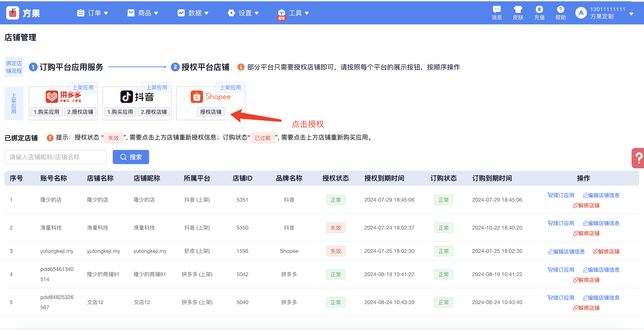Click the 方果 apple logo
The width and height of the screenshot is (644, 330).
coord(12,13)
